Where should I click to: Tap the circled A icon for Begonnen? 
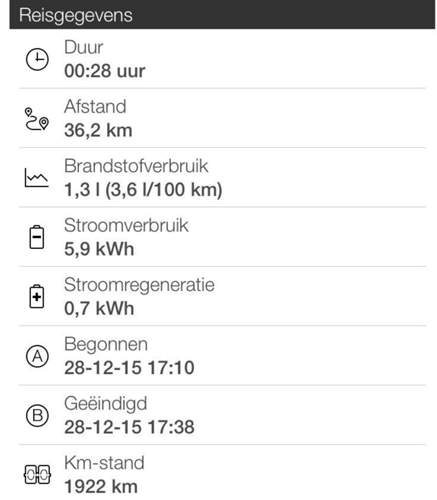(x=37, y=356)
